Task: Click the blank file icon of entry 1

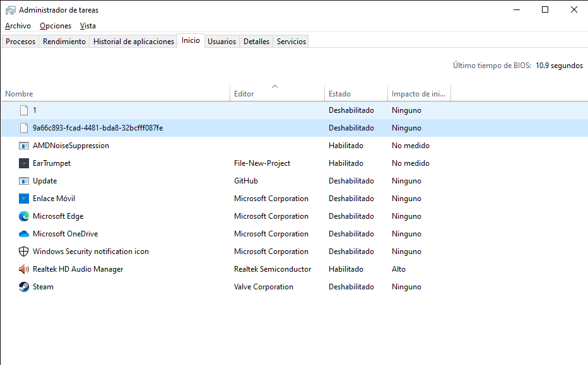Action: coord(23,110)
